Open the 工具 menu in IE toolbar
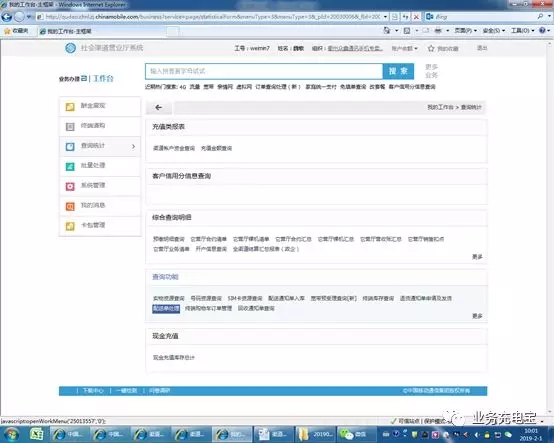This screenshot has height=443, width=554. pos(523,31)
